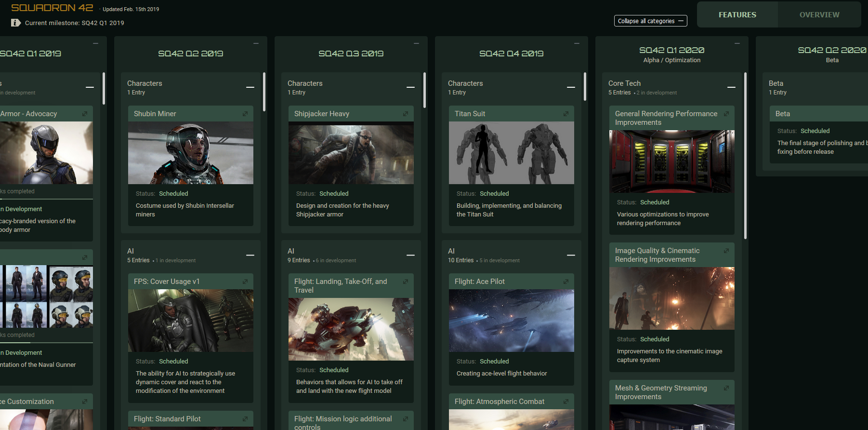
Task: Click the info icon beside Current milestone
Action: coord(16,23)
